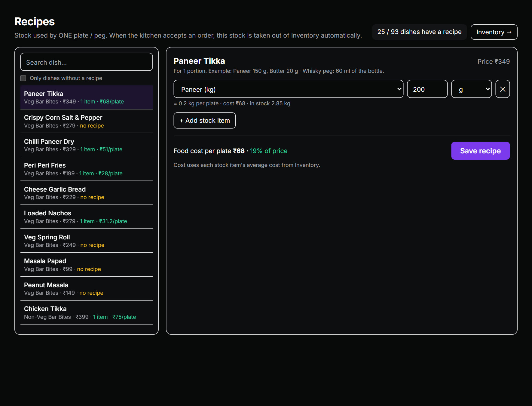532x406 pixels.
Task: Click the 'Price ₹349' label
Action: click(x=494, y=61)
